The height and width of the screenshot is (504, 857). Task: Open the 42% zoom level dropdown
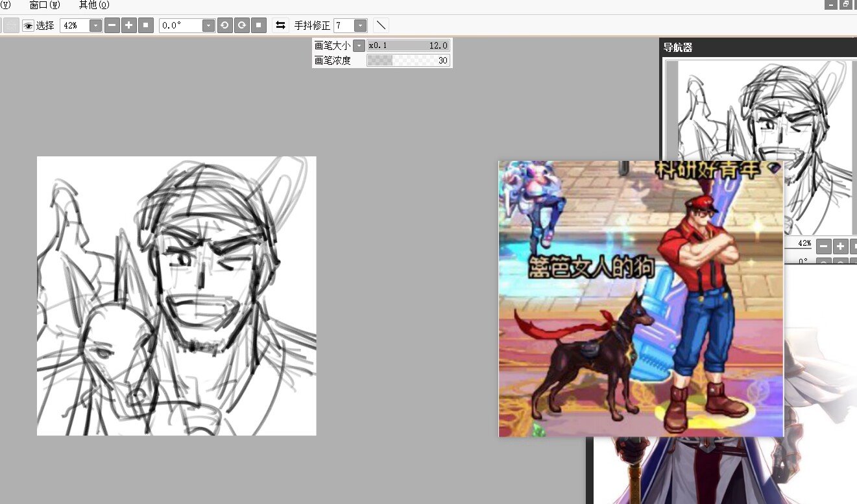(x=95, y=25)
